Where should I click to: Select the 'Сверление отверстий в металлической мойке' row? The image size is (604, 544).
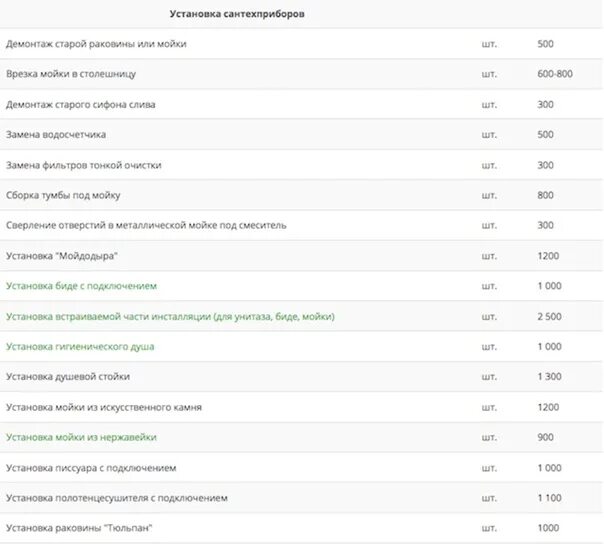coord(302,225)
